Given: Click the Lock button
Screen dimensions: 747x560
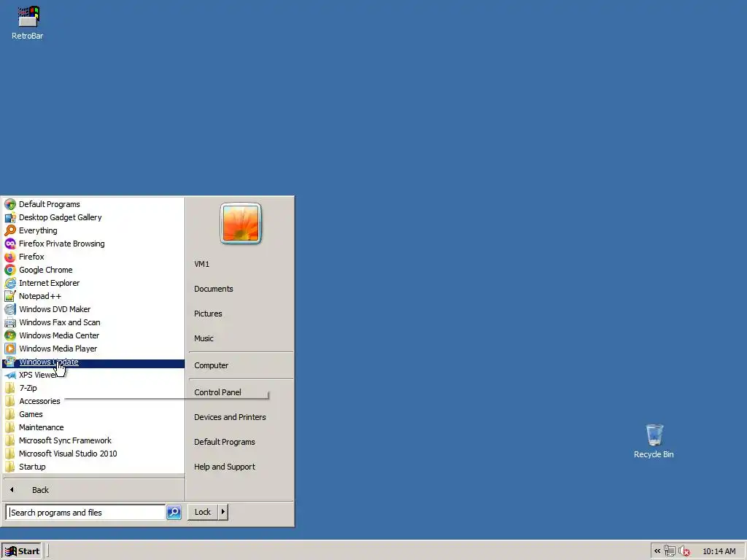Looking at the screenshot, I should click(203, 512).
